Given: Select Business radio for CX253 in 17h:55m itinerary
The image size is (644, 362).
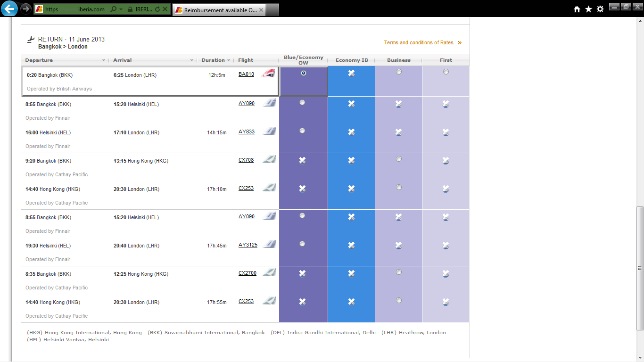Looking at the screenshot, I should coord(399,300).
